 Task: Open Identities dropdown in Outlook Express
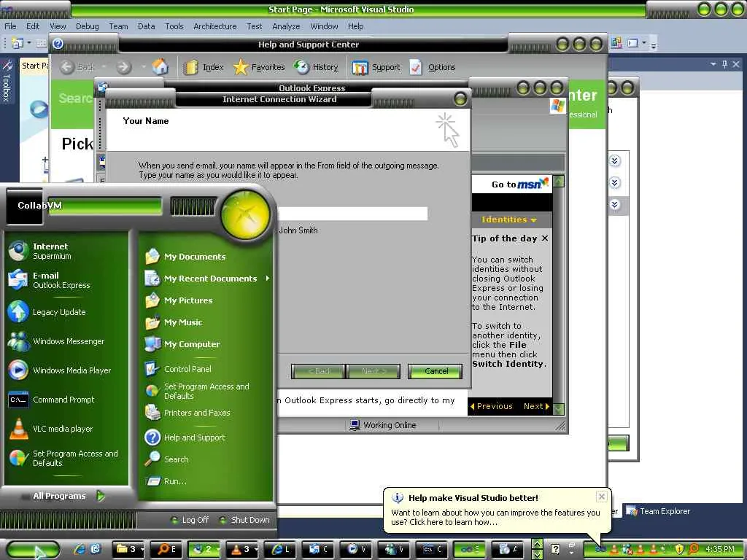[x=508, y=219]
